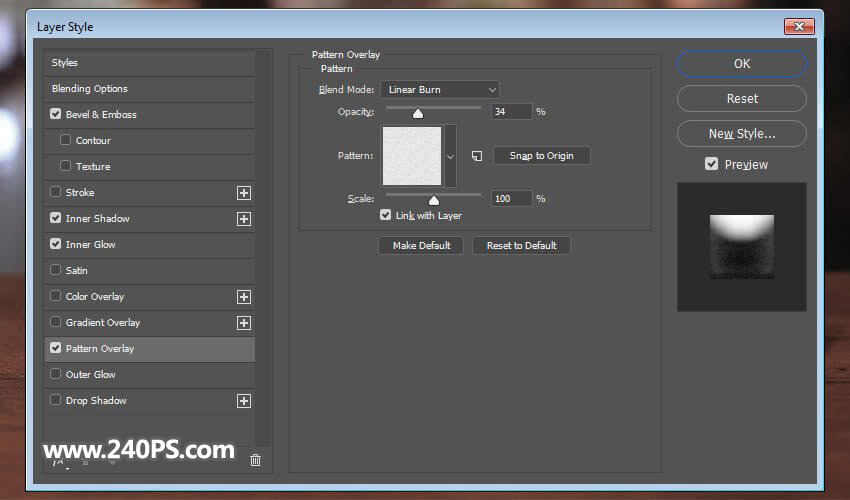Viewport: 850px width, 500px height.
Task: Add another Stroke effect with plus icon
Action: (244, 193)
